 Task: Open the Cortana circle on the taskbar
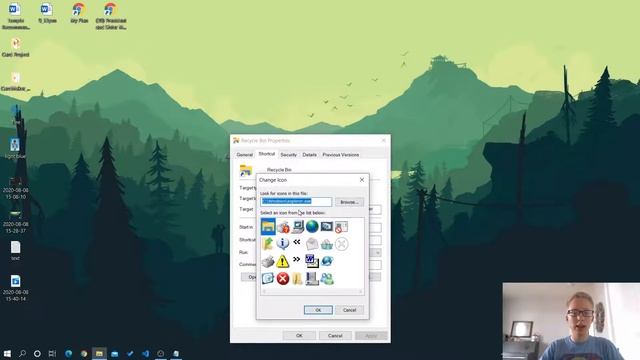pos(37,353)
